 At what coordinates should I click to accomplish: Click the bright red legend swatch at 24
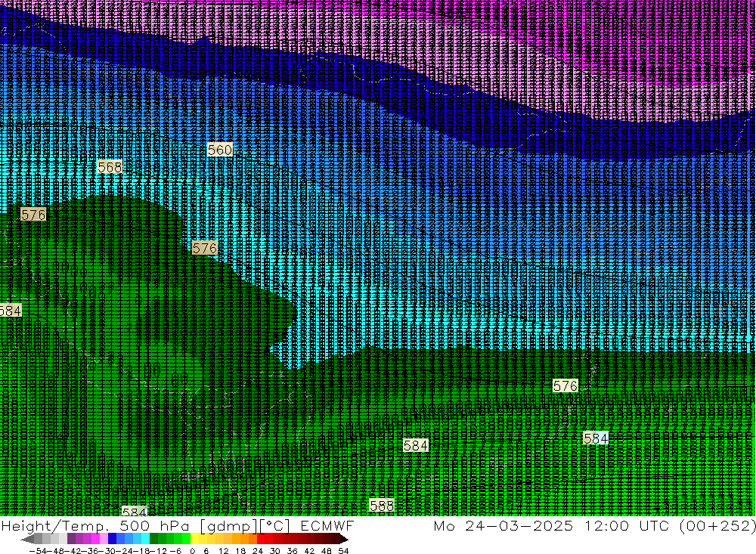click(x=261, y=539)
